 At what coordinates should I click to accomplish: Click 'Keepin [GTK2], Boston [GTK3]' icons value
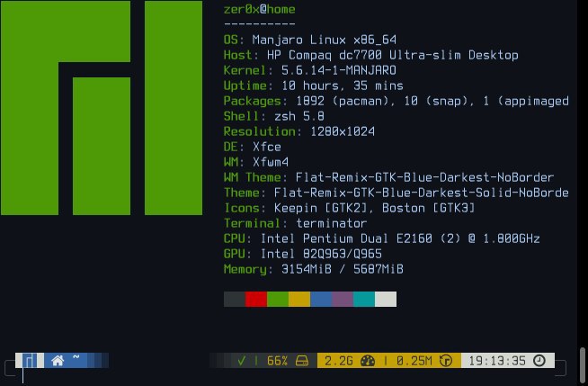(x=375, y=208)
